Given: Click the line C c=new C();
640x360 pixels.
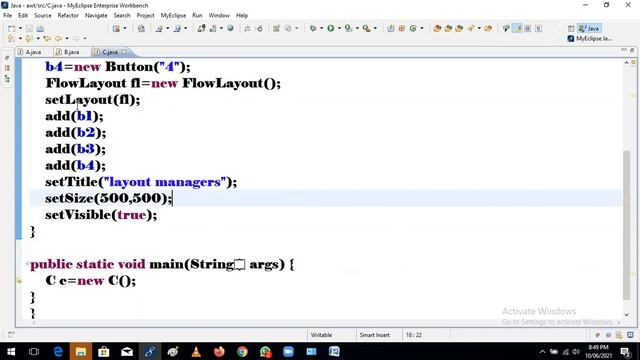Looking at the screenshot, I should point(91,280).
